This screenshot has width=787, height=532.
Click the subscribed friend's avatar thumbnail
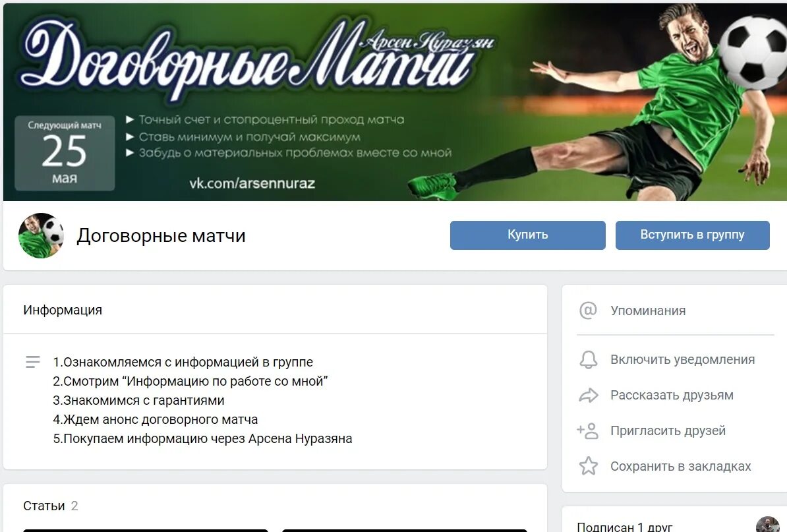[x=767, y=525]
